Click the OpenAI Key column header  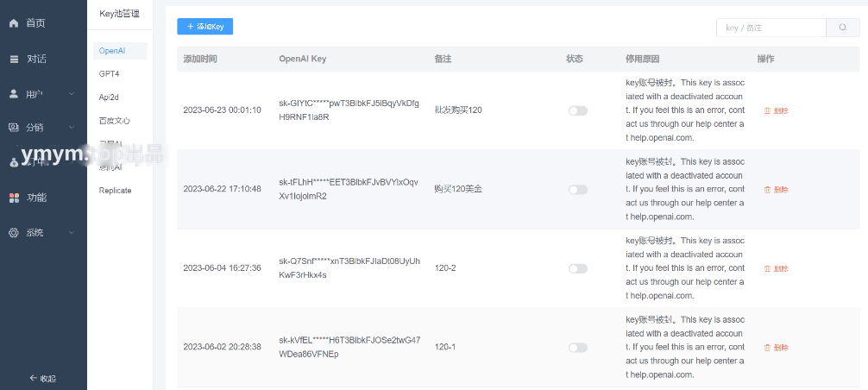coord(303,60)
